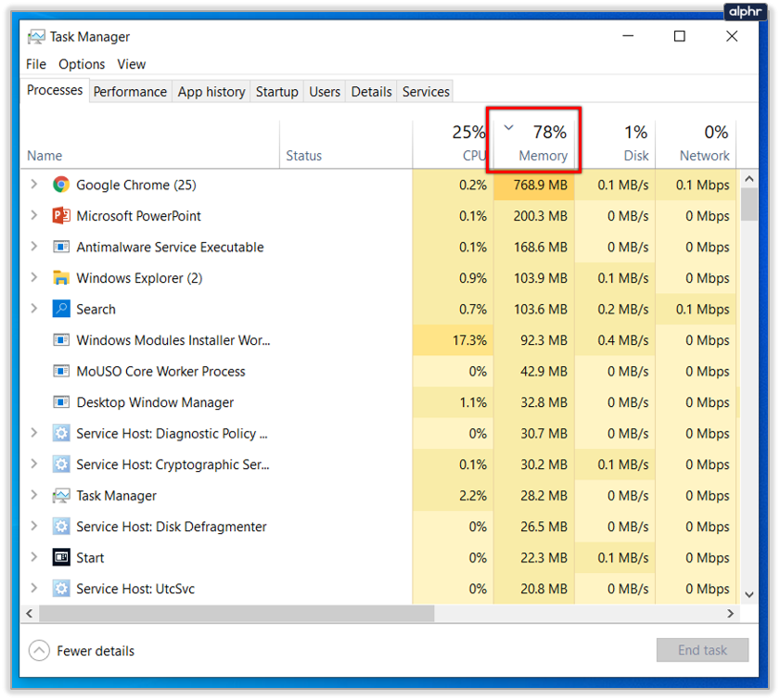
Task: Click the Google Chrome process icon
Action: point(60,185)
